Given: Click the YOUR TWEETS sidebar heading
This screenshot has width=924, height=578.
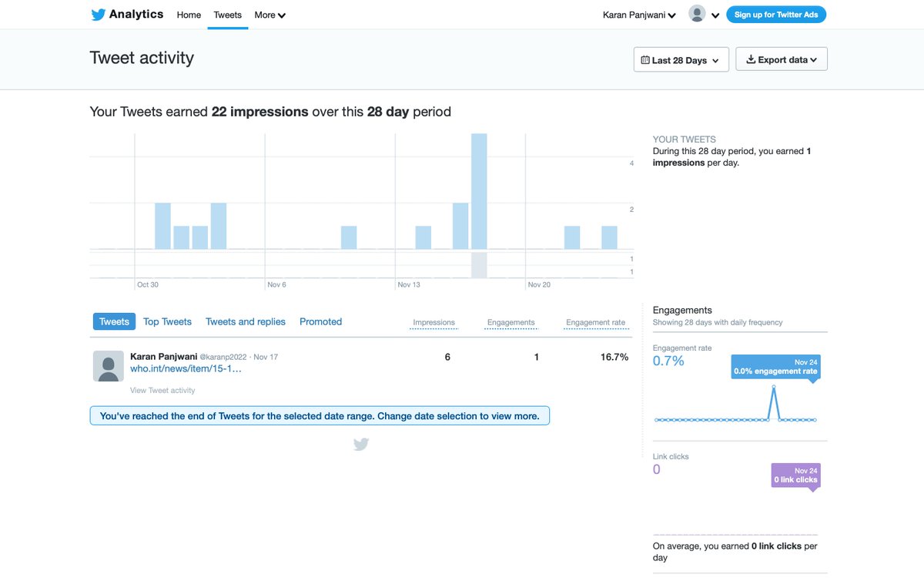Looking at the screenshot, I should point(685,139).
